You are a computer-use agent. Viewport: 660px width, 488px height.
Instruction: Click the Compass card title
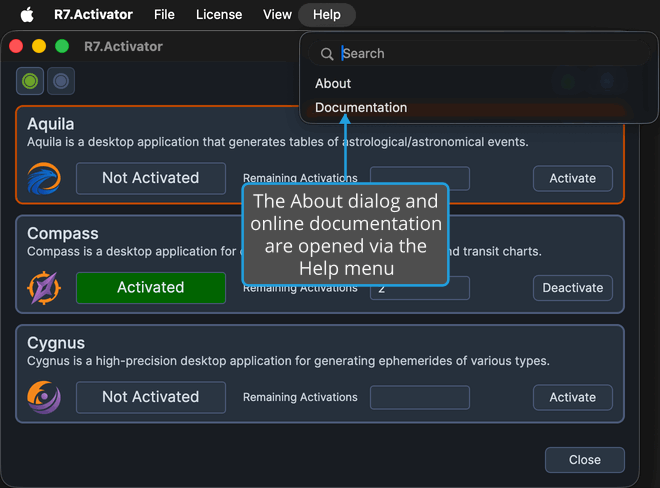coord(63,234)
